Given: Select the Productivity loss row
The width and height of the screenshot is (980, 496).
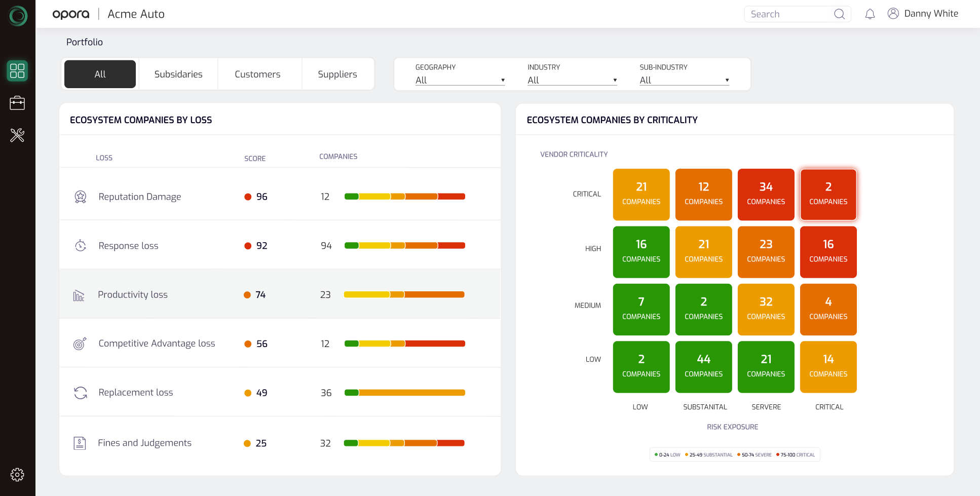Looking at the screenshot, I should click(280, 294).
